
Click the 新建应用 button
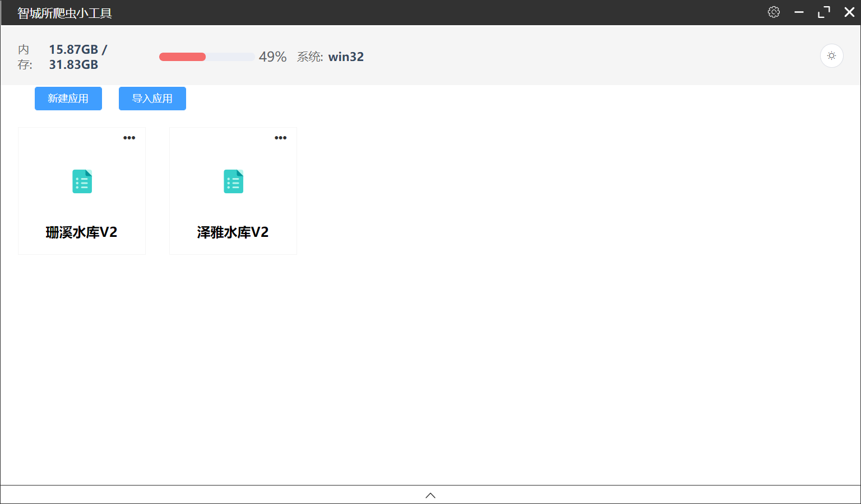[x=68, y=98]
